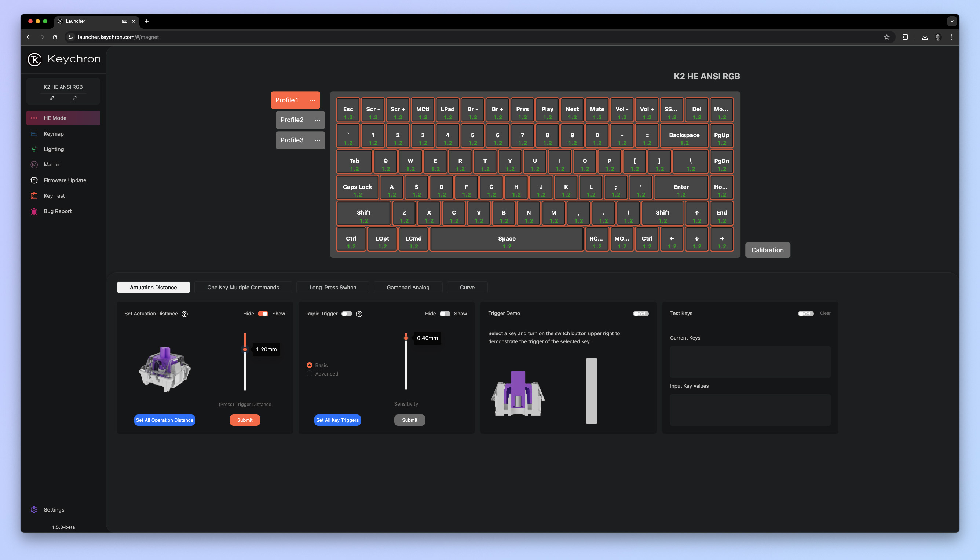Image resolution: width=980 pixels, height=560 pixels.
Task: Open the Curve tab
Action: [467, 287]
